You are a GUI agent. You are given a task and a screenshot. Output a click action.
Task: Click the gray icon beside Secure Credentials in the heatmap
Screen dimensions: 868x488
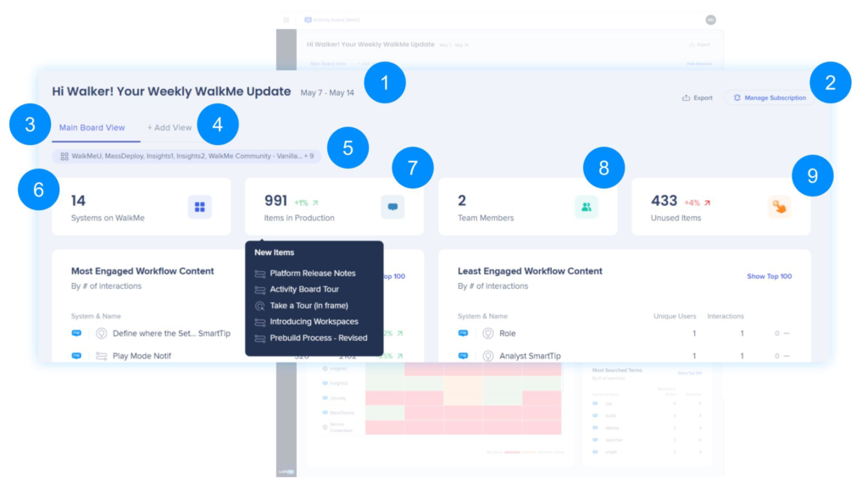[325, 427]
